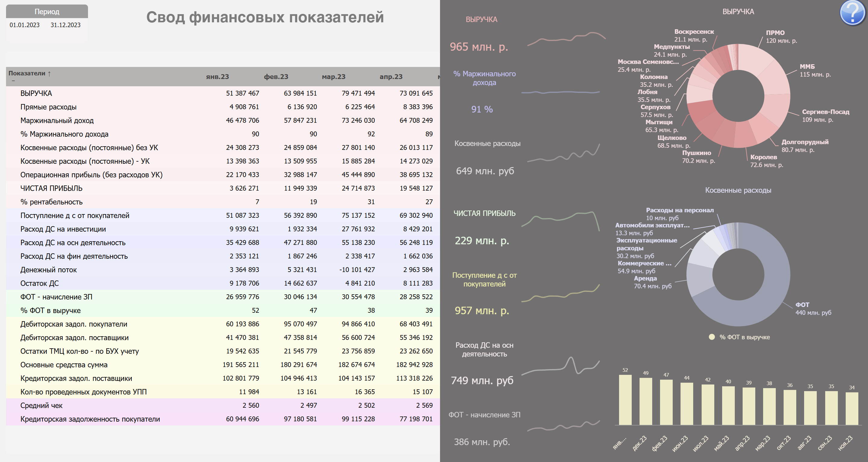Select the Расходы на персонал donut label
868x462 pixels.
pyautogui.click(x=680, y=214)
